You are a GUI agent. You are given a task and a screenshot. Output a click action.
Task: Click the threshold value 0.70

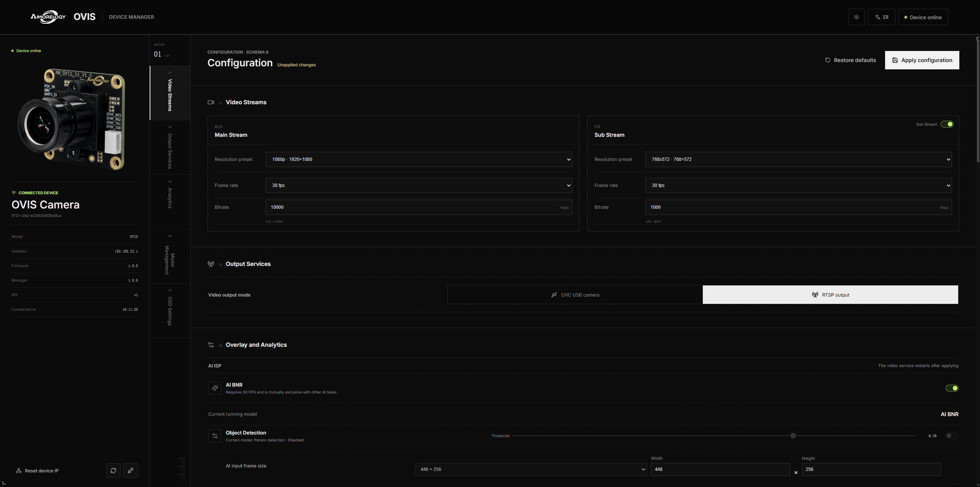click(932, 436)
